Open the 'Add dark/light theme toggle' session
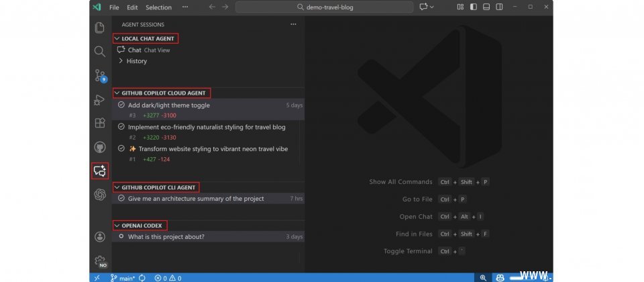This screenshot has height=282, width=644. (169, 105)
